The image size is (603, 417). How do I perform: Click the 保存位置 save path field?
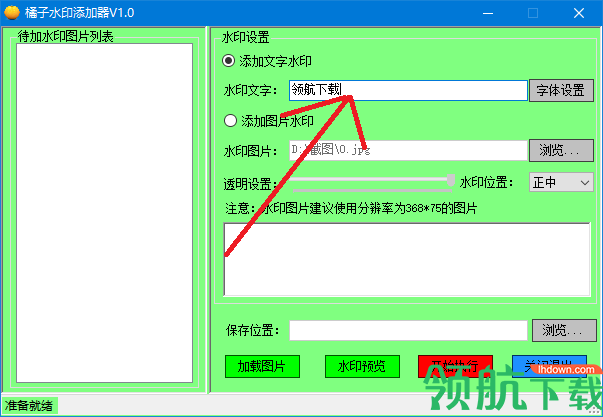[408, 330]
